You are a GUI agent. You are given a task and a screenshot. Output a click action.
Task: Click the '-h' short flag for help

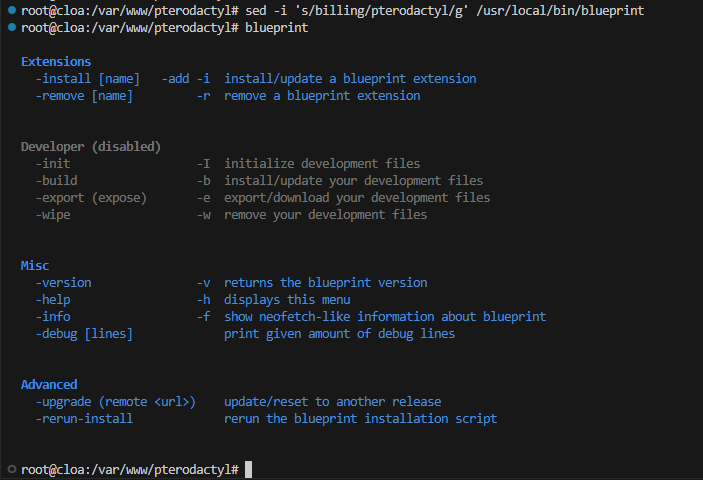pos(203,300)
